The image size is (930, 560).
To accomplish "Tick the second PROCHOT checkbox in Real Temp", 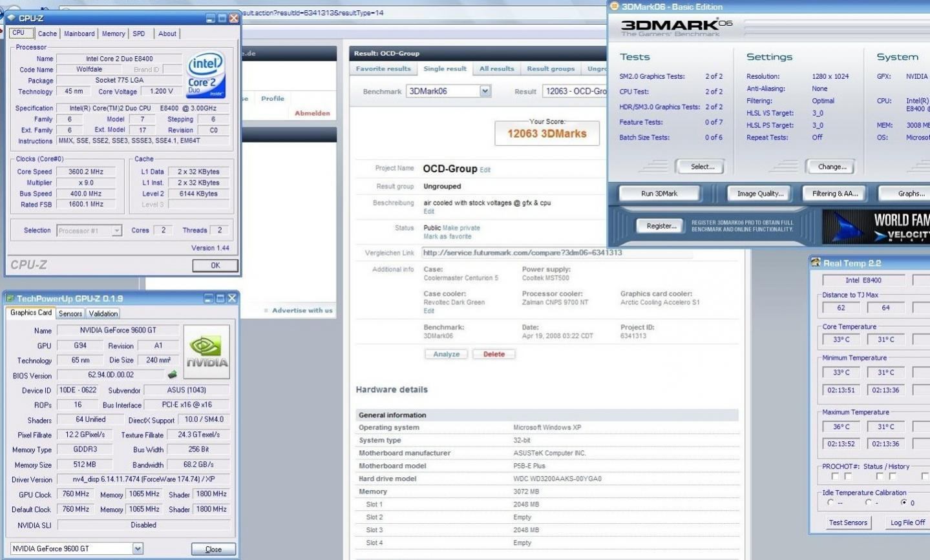I will (848, 476).
